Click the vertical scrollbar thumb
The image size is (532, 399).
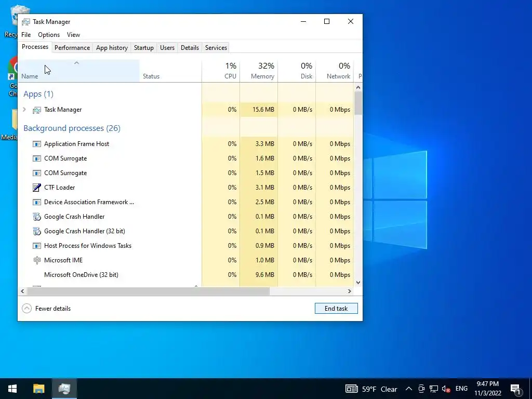coord(358,103)
